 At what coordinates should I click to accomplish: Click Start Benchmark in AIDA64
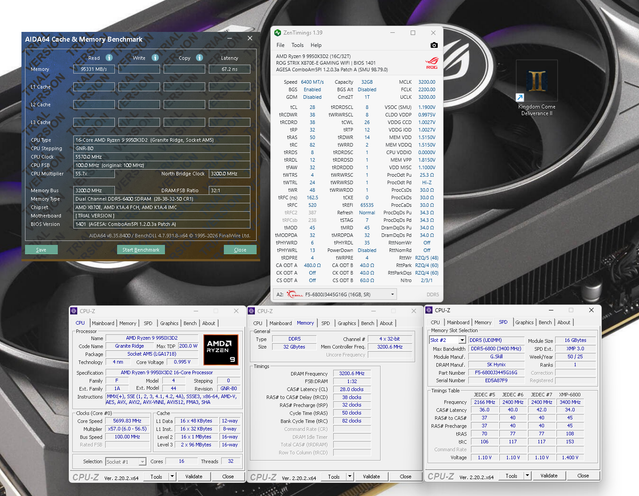(141, 249)
